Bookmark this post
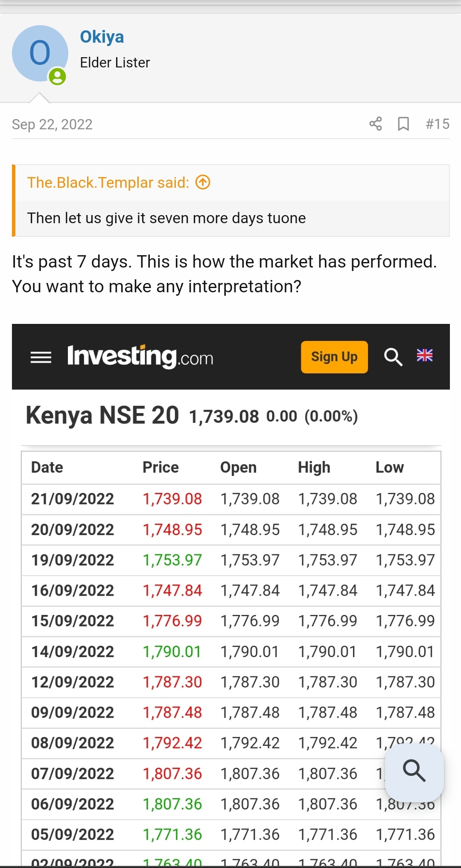Image resolution: width=461 pixels, height=868 pixels. (x=403, y=124)
